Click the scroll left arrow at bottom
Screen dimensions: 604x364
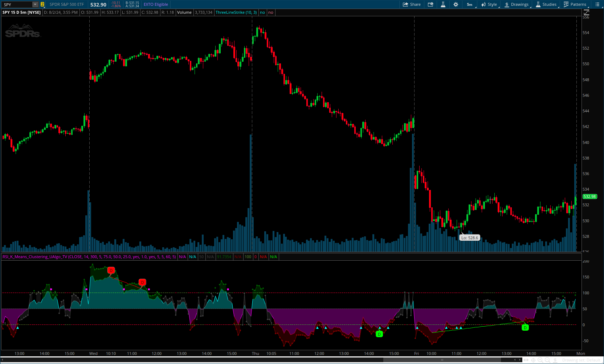click(x=515, y=360)
